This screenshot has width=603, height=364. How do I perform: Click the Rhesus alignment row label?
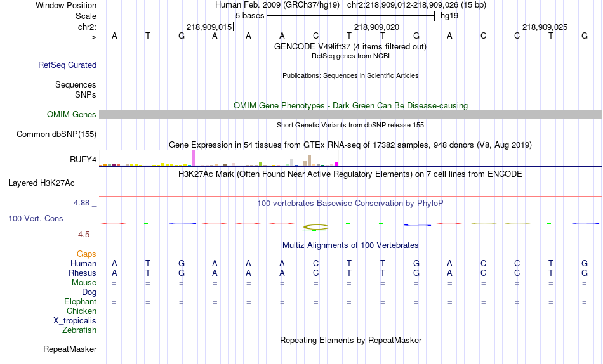83,273
